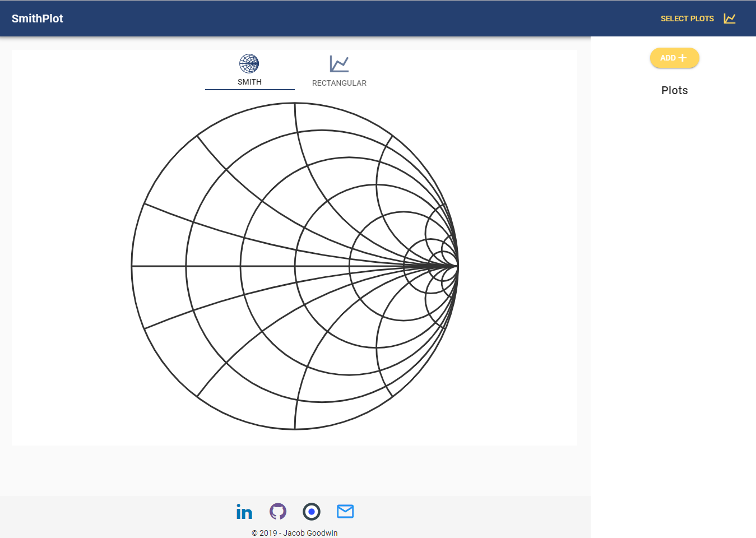Click the Smith chart drawing
756x538 pixels.
click(x=295, y=266)
